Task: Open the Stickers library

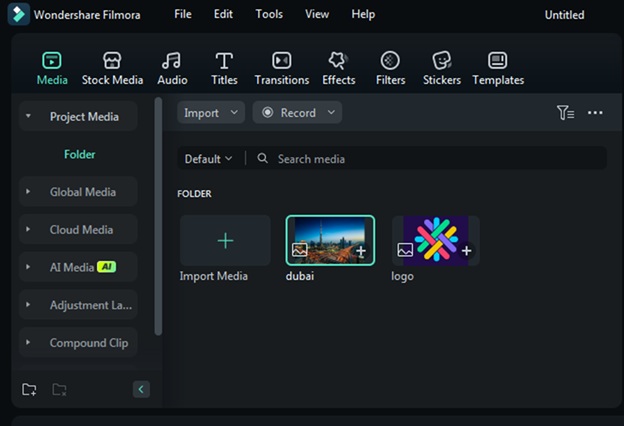Action: 441,68
